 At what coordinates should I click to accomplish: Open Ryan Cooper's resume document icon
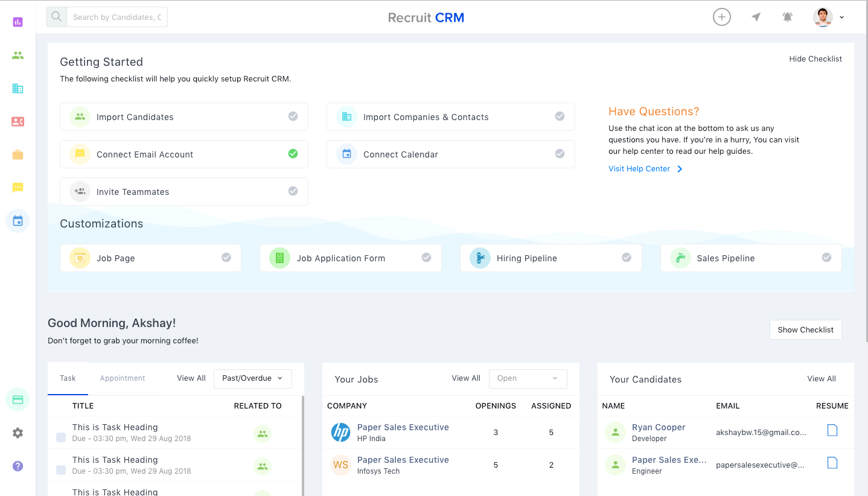(x=832, y=430)
